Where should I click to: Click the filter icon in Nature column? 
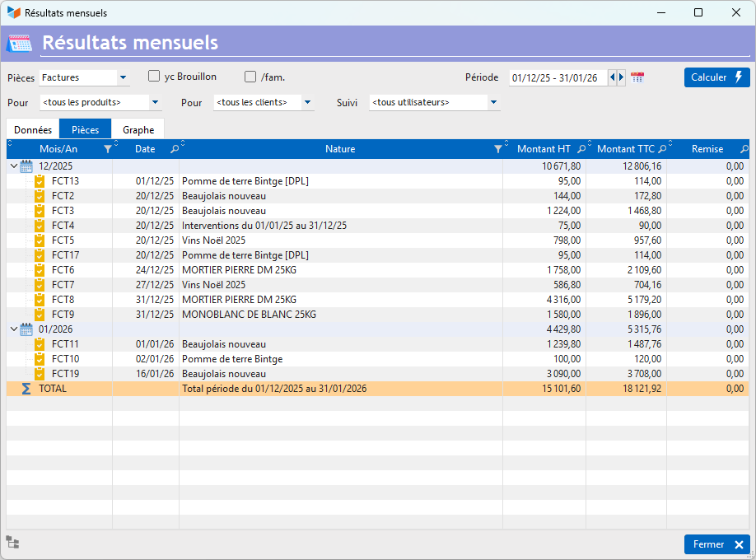[497, 149]
